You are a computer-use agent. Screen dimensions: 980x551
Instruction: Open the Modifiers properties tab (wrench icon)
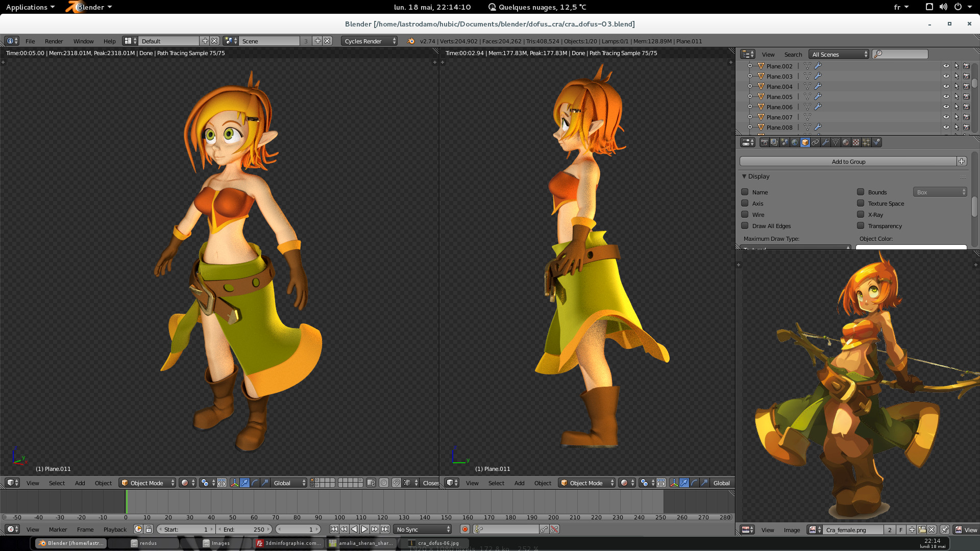pyautogui.click(x=825, y=142)
